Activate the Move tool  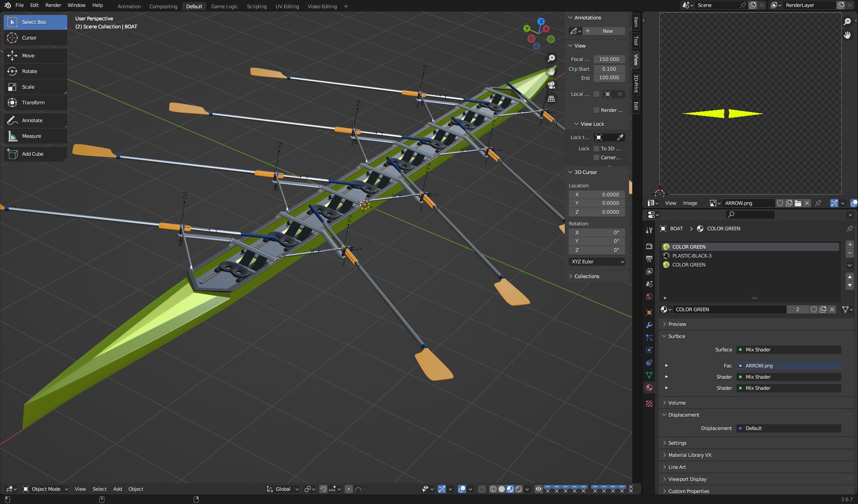click(35, 56)
